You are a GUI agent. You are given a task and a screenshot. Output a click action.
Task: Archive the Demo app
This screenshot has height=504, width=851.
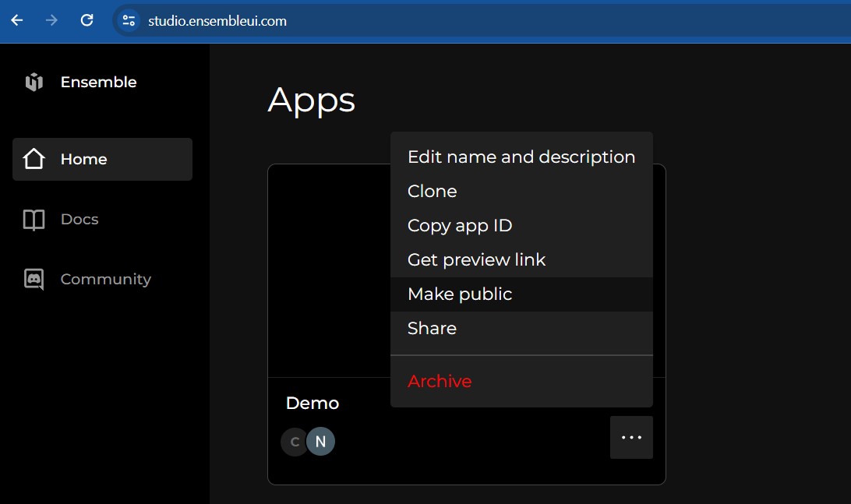[x=440, y=381]
